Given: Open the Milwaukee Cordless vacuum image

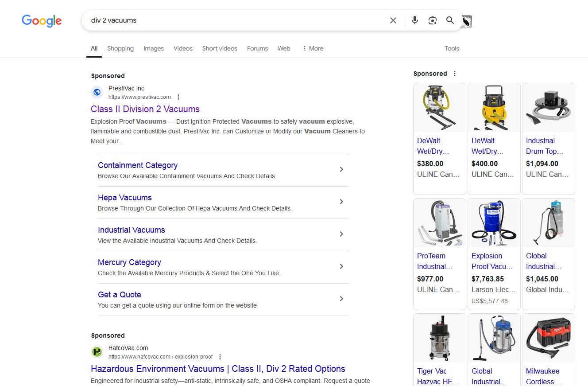Looking at the screenshot, I should (549, 338).
